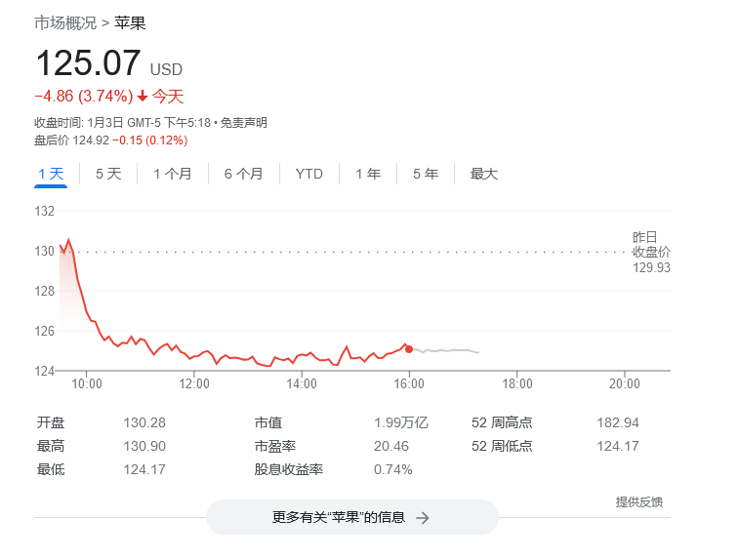Image resolution: width=739 pixels, height=560 pixels.
Task: Switch chart to YTD
Action: 308,174
